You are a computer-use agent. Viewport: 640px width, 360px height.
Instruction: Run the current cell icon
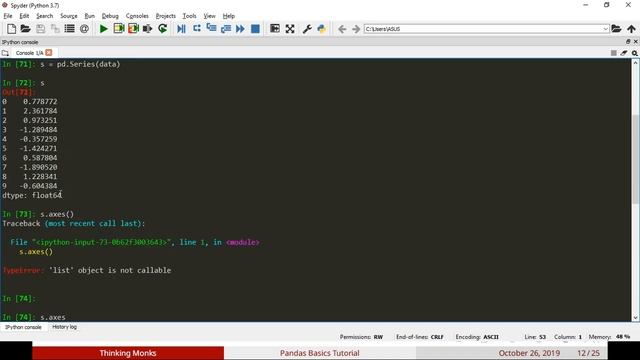[x=119, y=29]
